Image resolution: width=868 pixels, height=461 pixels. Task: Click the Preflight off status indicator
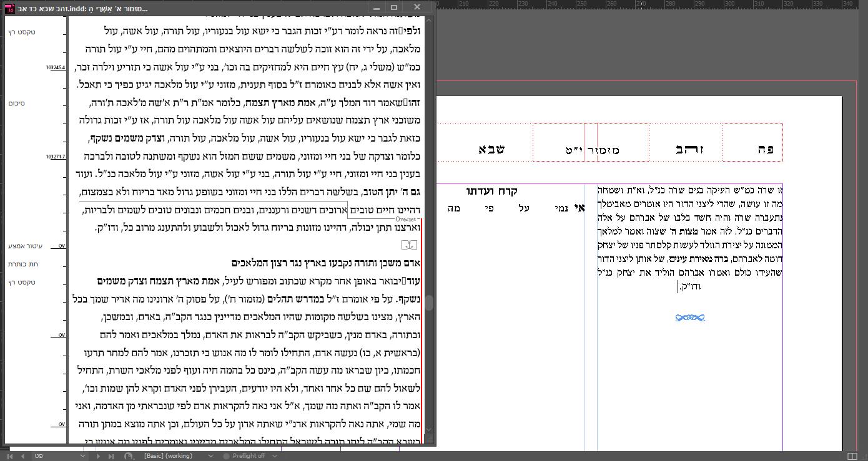pos(244,456)
